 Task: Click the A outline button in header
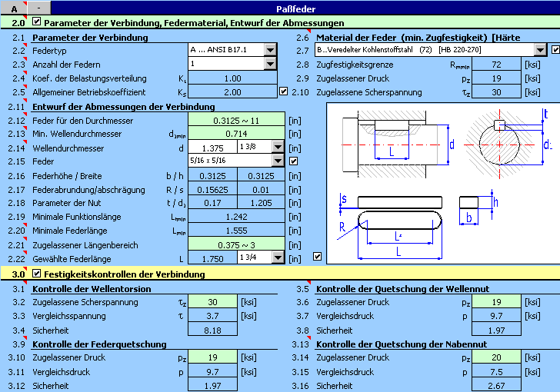[14, 8]
